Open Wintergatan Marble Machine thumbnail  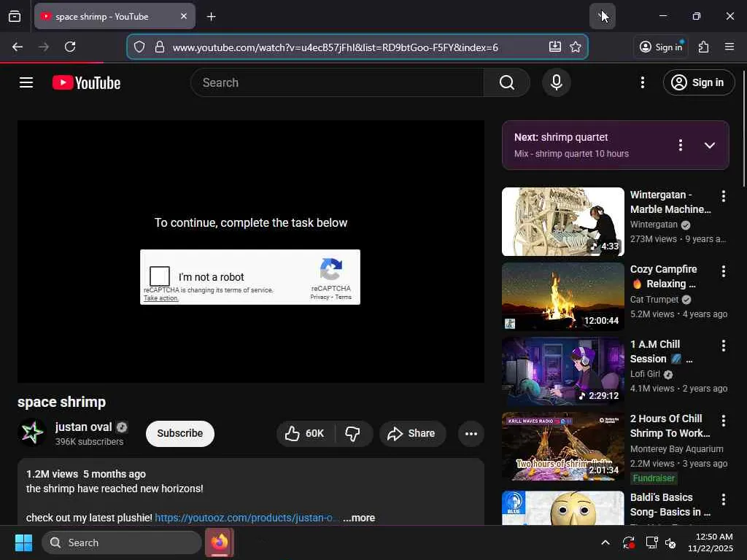[x=562, y=222]
